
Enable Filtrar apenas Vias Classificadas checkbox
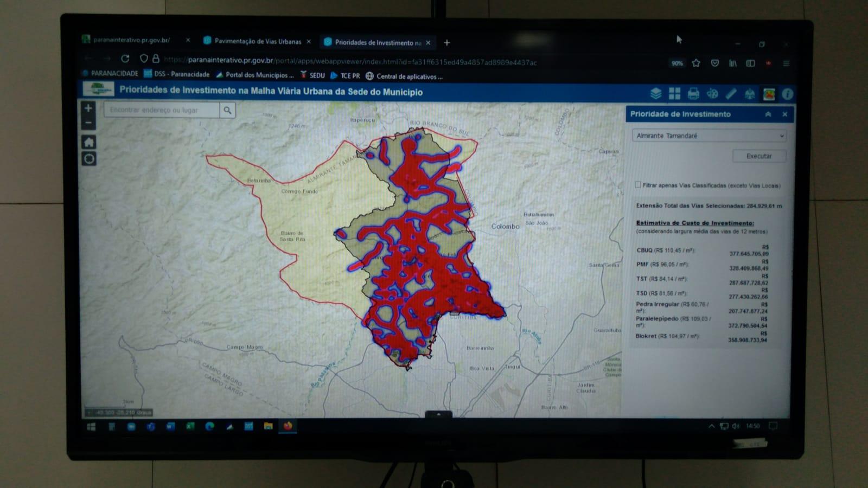[638, 185]
